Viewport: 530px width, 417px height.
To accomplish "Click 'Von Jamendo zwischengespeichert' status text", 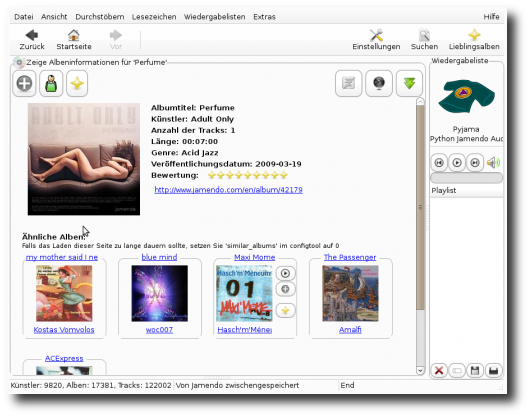I will pos(237,385).
